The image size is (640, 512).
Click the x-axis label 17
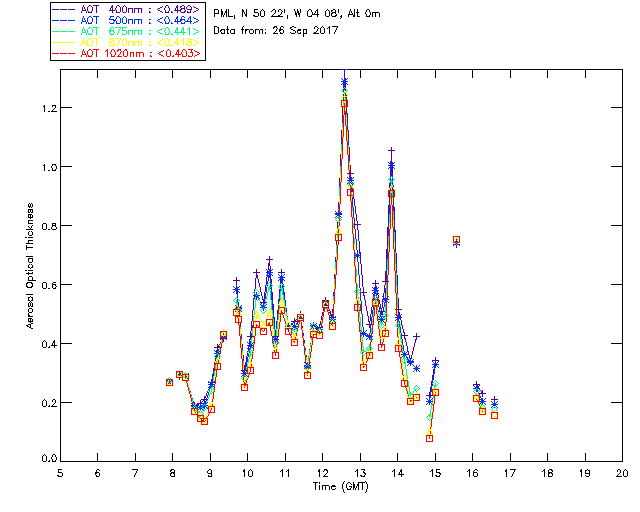[x=510, y=473]
